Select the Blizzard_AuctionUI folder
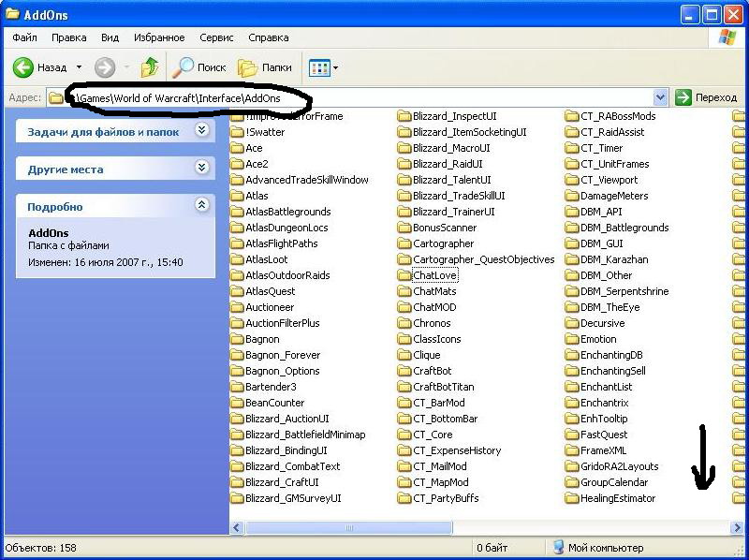 click(x=280, y=419)
